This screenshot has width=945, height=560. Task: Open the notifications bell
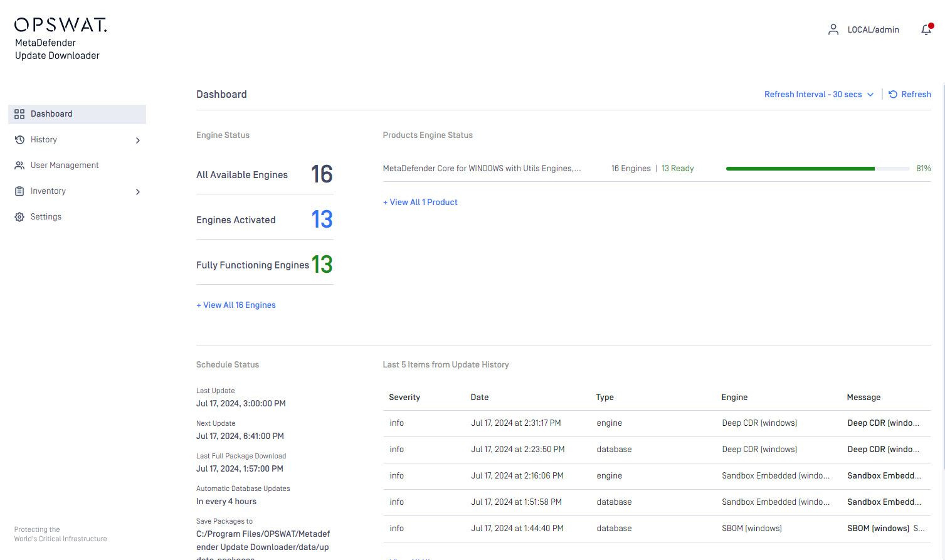(x=926, y=29)
